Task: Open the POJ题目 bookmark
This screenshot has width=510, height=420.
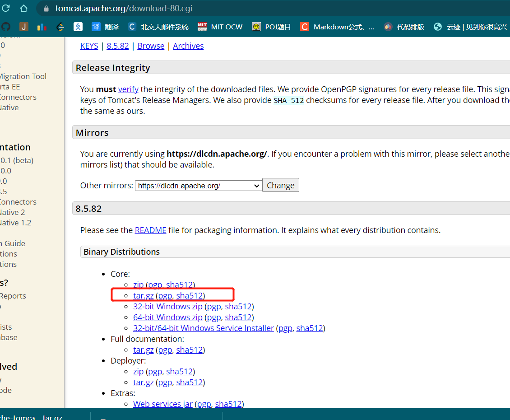Action: (x=271, y=27)
